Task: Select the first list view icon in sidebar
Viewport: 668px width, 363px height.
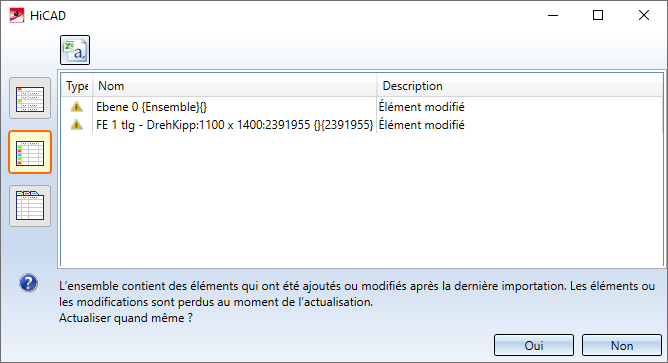Action: point(30,98)
